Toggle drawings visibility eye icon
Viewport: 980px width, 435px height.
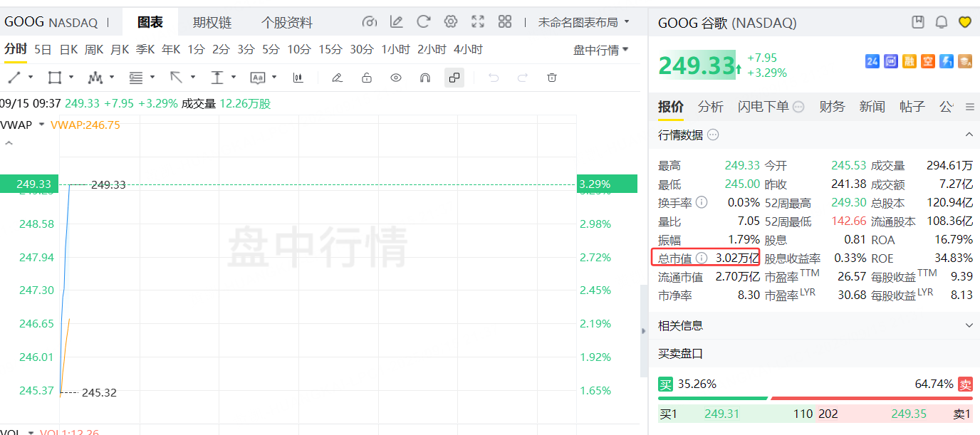coord(396,77)
